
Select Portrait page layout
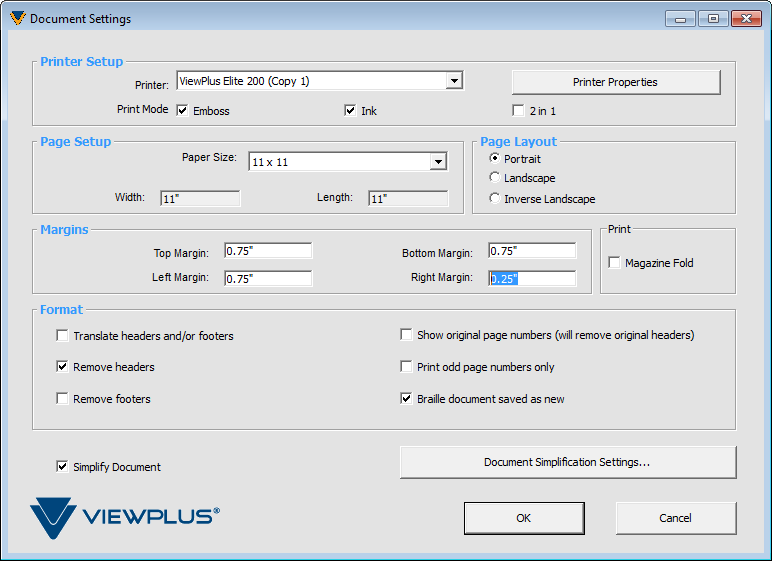click(495, 159)
